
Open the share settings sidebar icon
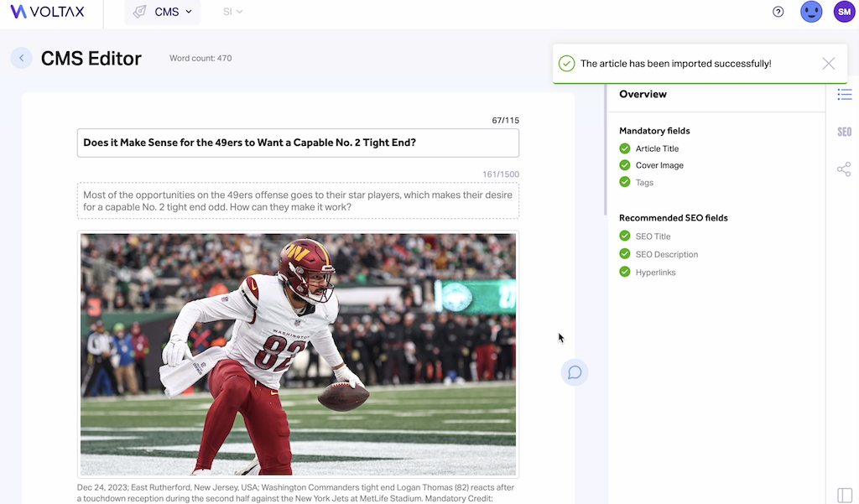[844, 169]
